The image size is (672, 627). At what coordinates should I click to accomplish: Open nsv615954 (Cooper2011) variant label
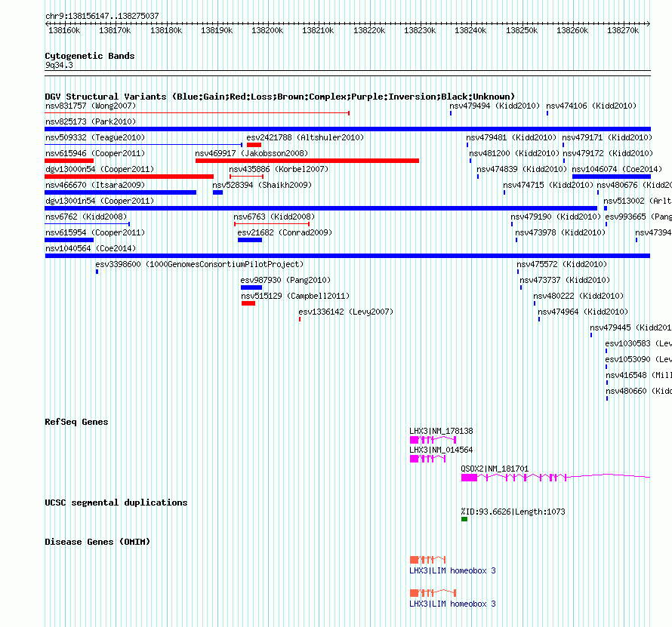pos(95,232)
